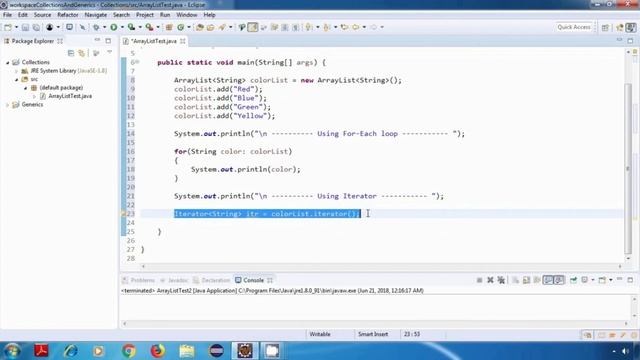
Task: Switch to the Problems tab
Action: [139, 280]
